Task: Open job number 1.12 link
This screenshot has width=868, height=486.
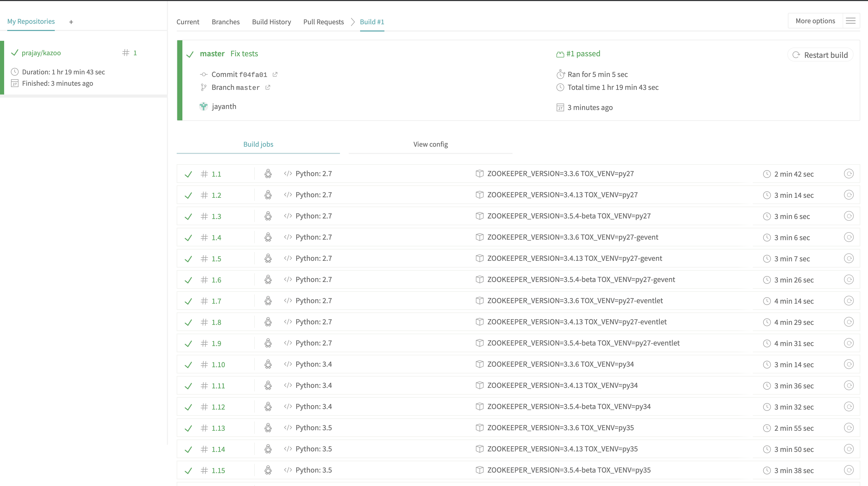Action: click(218, 407)
